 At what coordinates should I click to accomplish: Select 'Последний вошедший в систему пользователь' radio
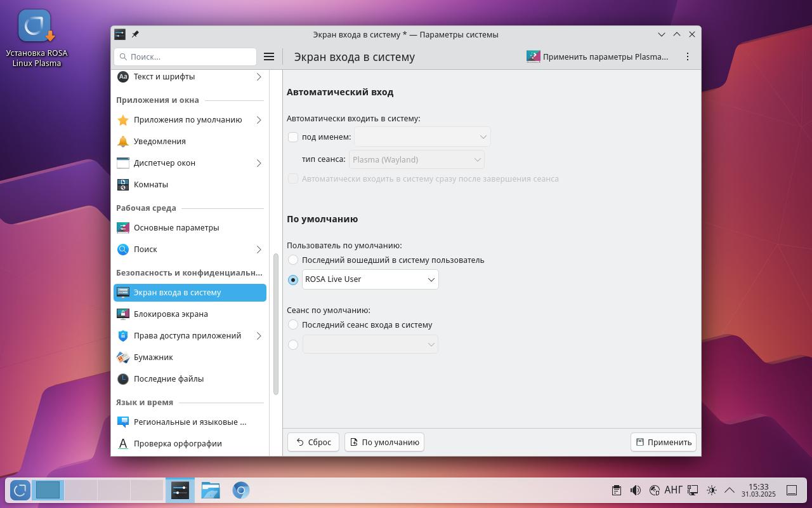point(293,260)
